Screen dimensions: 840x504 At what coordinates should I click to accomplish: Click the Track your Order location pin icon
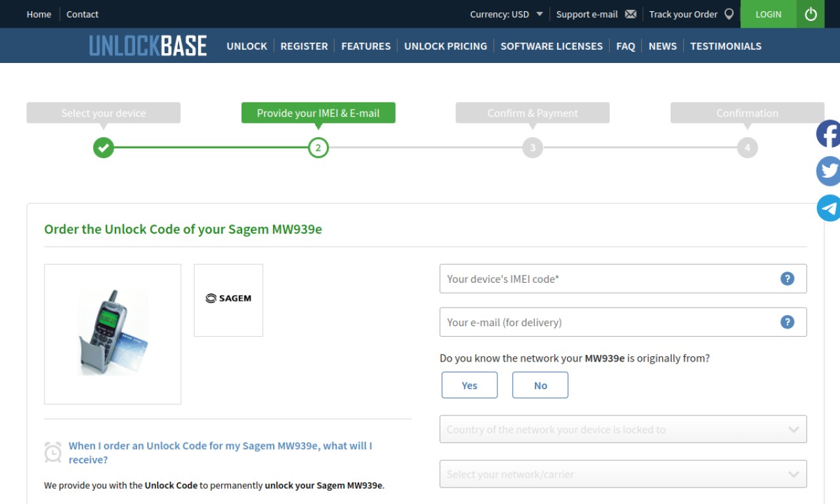pyautogui.click(x=729, y=14)
